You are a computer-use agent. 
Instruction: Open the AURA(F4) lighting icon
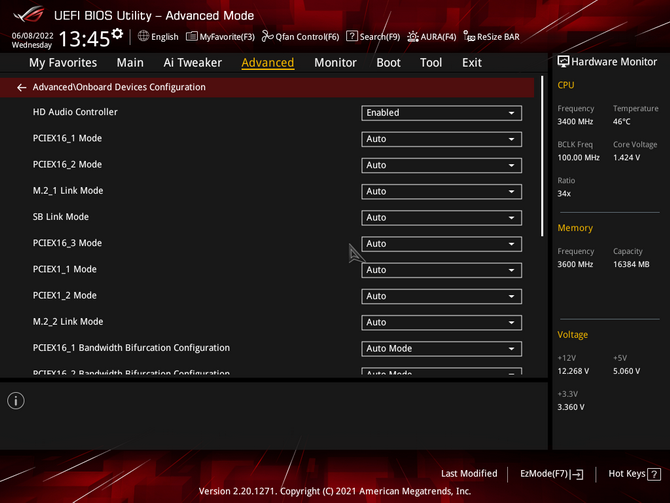(413, 37)
